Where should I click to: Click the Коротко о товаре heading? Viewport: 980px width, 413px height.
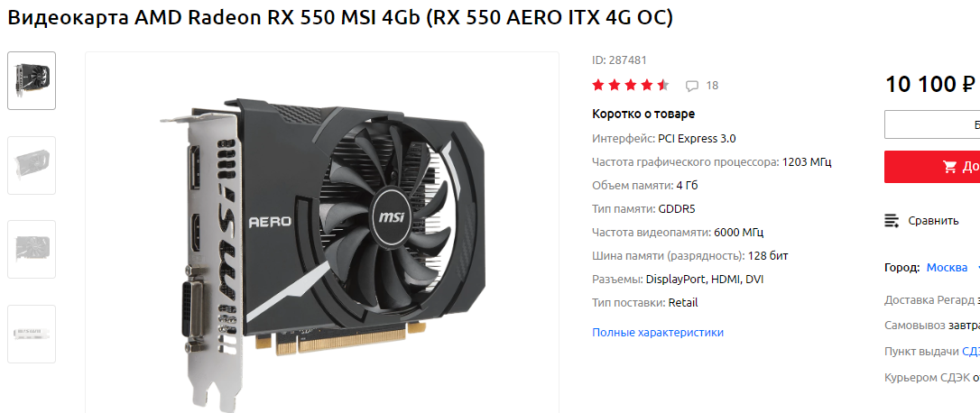643,114
